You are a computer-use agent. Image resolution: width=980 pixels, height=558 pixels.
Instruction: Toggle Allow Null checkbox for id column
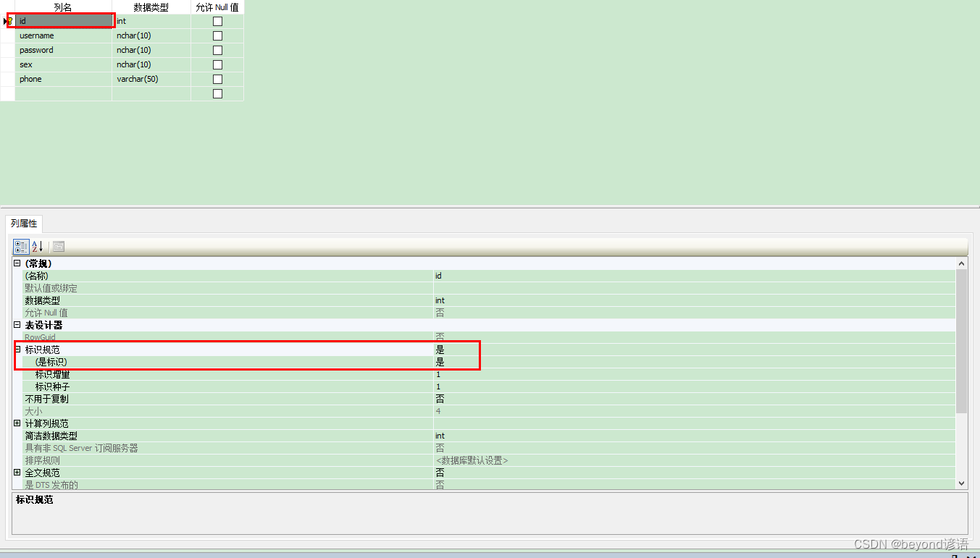(217, 21)
